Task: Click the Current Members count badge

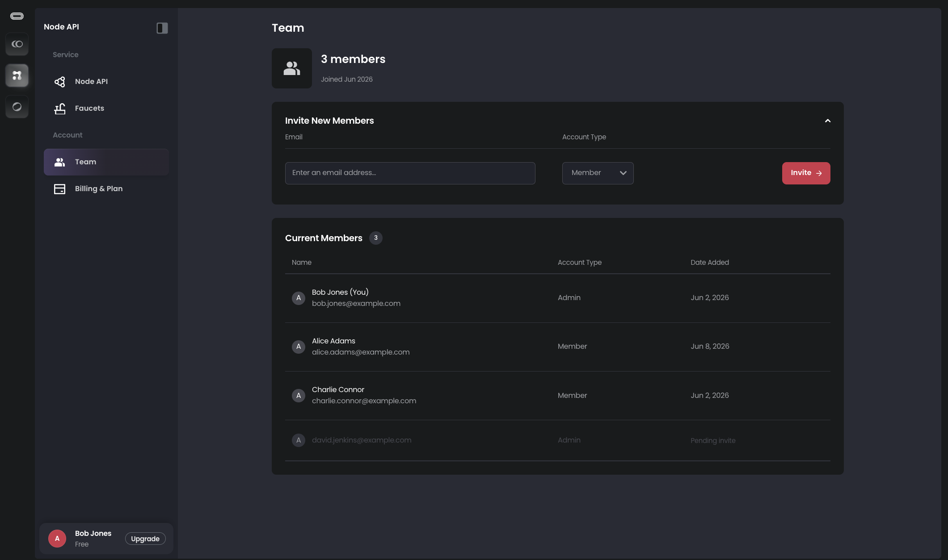Action: [376, 238]
